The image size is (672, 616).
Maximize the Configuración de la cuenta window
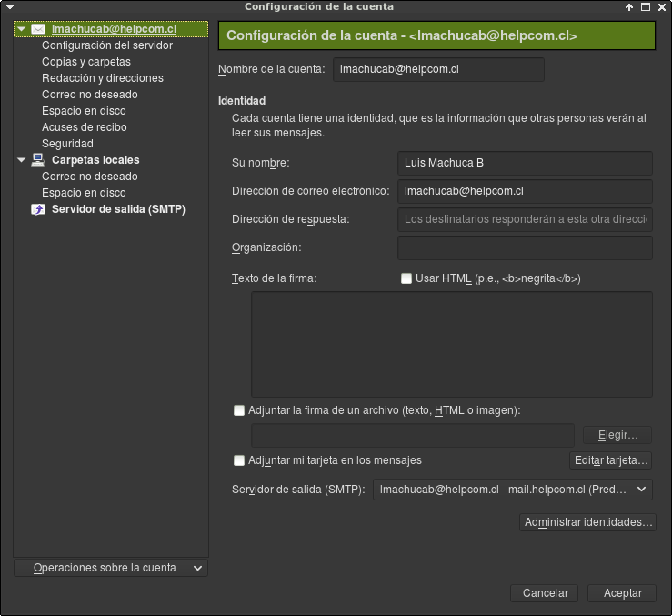[x=646, y=7]
